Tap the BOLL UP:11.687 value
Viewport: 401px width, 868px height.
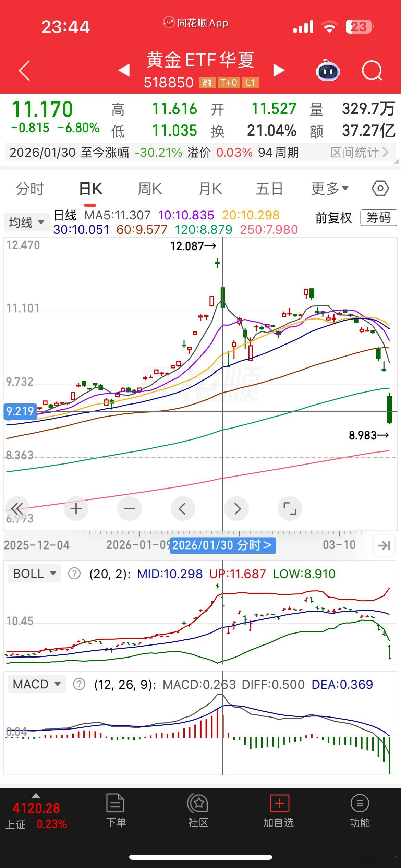point(238,574)
